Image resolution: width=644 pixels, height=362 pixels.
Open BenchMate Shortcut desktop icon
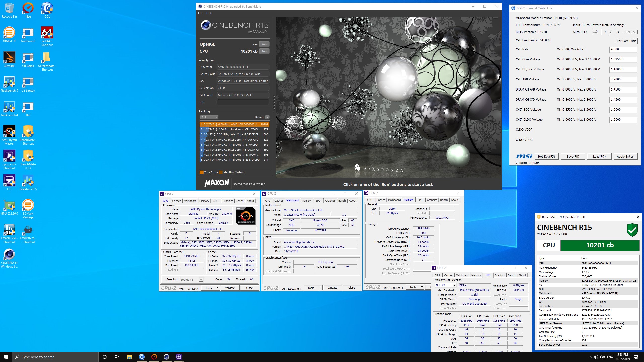(28, 135)
